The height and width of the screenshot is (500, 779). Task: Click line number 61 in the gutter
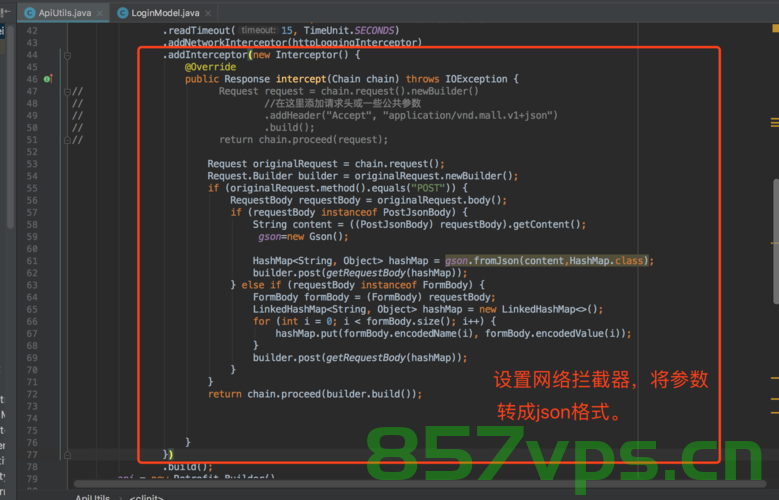tap(32, 261)
